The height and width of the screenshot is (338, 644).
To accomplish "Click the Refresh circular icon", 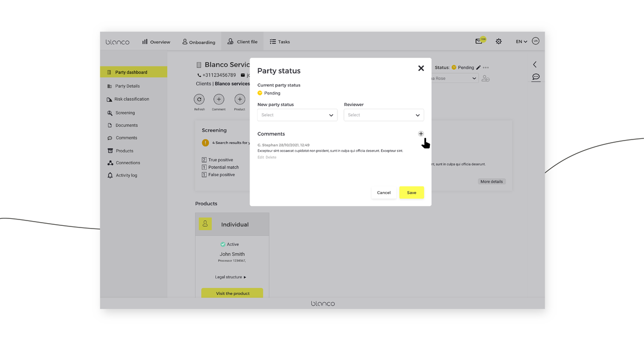I will pyautogui.click(x=199, y=100).
